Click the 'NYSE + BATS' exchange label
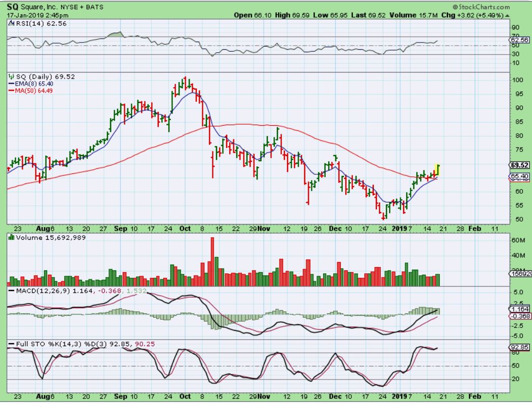The height and width of the screenshot is (404, 532). 82,7
